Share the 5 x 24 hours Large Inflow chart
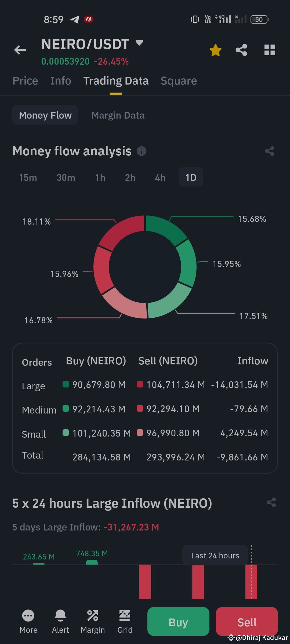Screen dimensions: 290x644 coord(271,502)
